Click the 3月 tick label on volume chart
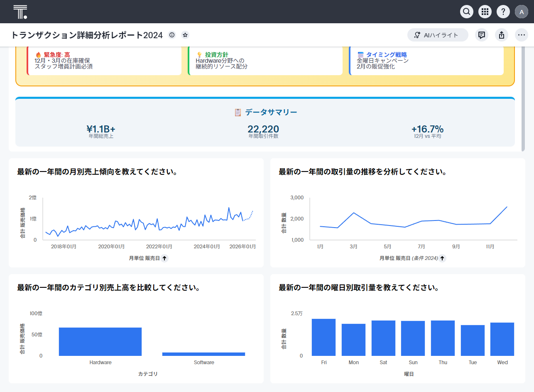This screenshot has height=392, width=534. pos(353,247)
